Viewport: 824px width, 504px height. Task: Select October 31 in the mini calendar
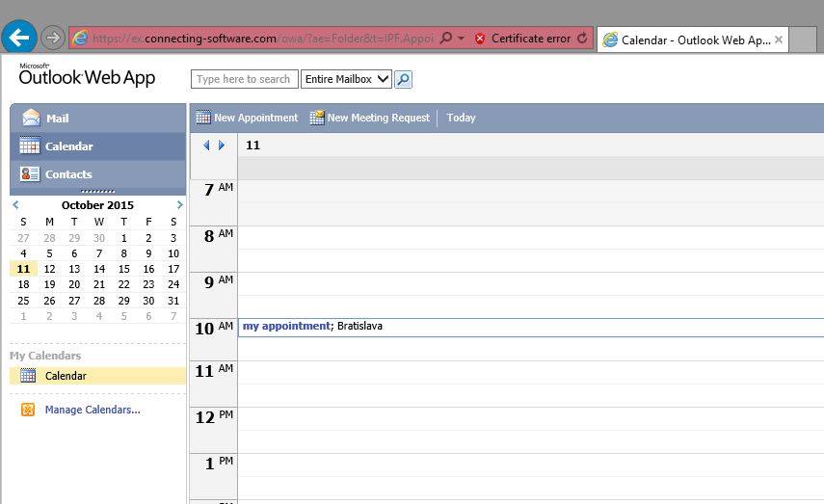click(173, 301)
